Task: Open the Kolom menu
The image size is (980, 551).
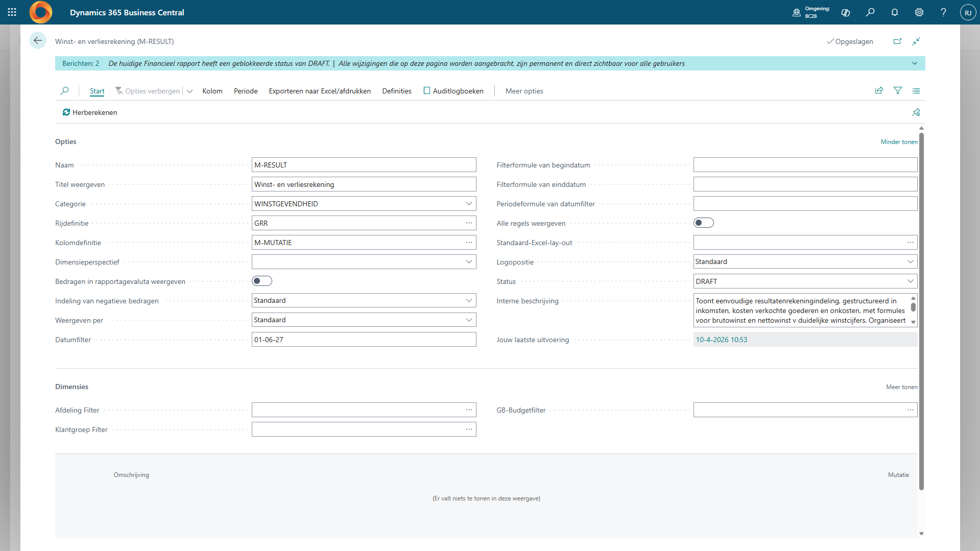Action: pos(212,91)
